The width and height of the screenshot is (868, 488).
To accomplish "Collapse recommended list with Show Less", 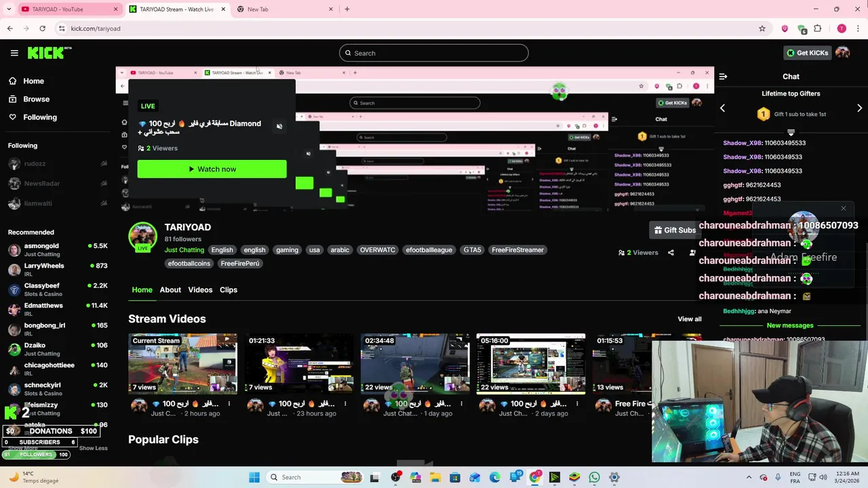I will (93, 448).
